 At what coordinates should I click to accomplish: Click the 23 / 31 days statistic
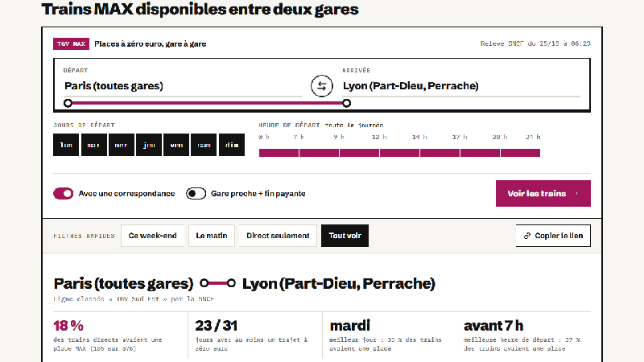[x=216, y=326]
